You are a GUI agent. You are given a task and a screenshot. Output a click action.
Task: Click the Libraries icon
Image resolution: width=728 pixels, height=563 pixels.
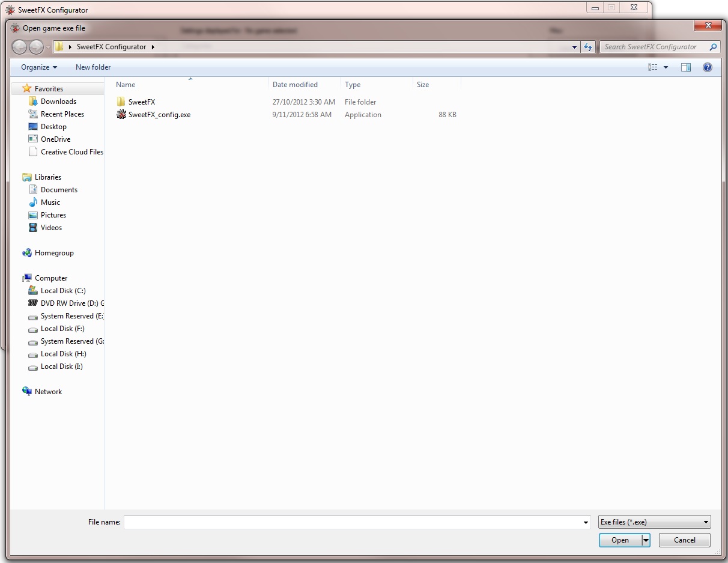click(27, 177)
